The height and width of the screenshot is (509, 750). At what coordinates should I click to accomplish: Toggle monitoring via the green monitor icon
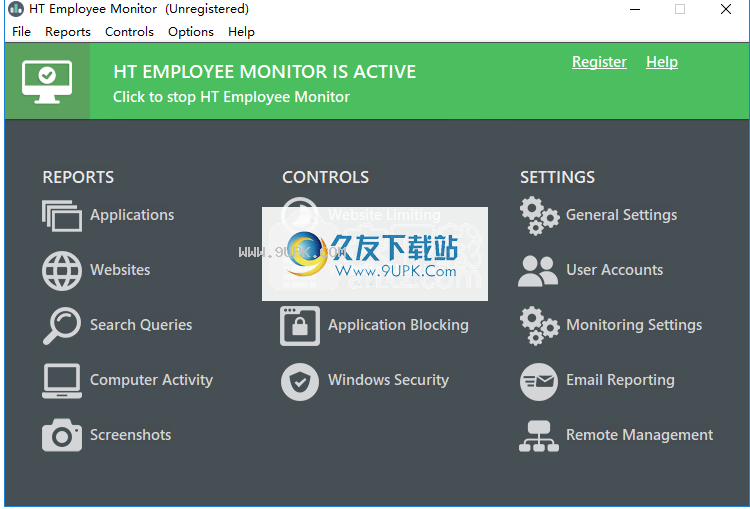point(47,81)
